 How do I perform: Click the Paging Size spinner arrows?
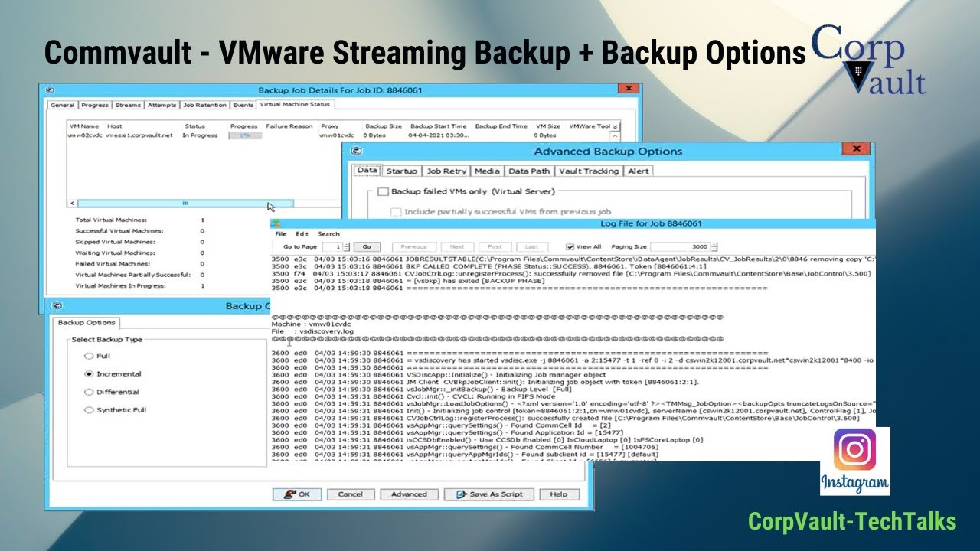(x=714, y=247)
